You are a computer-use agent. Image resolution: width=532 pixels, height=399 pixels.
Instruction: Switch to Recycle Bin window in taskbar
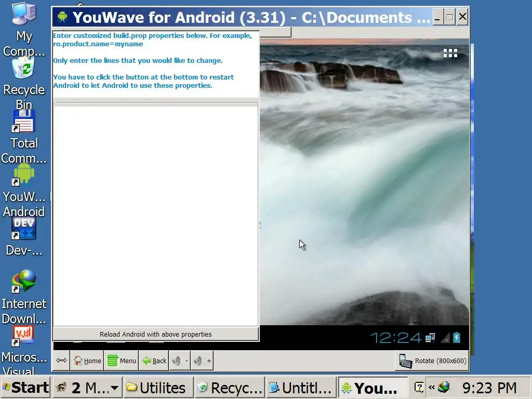click(230, 388)
